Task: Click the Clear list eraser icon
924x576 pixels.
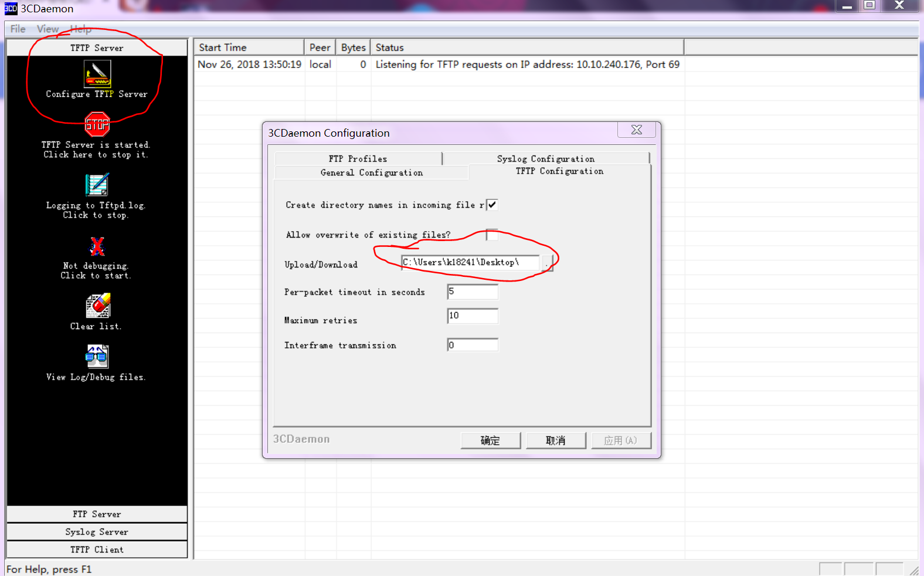Action: [98, 306]
